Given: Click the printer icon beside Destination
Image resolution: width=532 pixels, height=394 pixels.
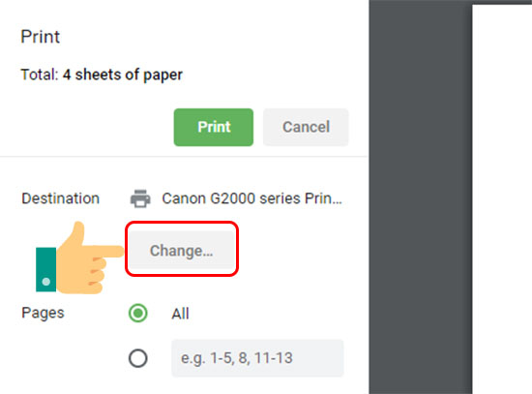Looking at the screenshot, I should tap(140, 198).
